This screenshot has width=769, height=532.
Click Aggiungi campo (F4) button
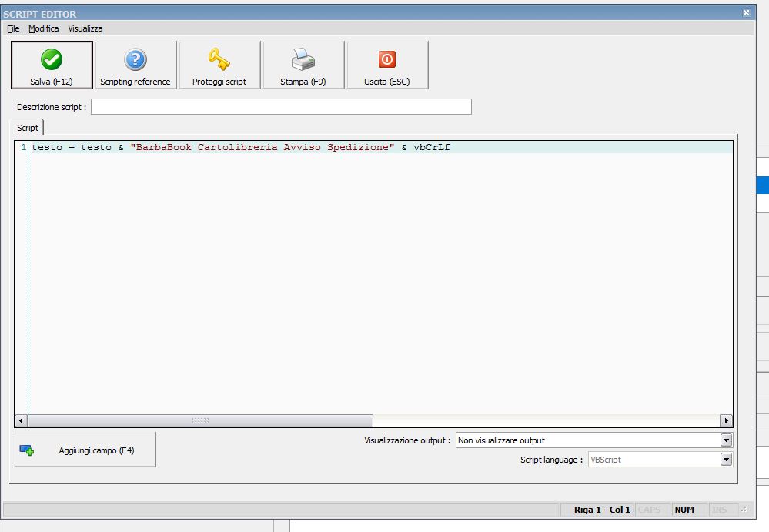pos(85,450)
